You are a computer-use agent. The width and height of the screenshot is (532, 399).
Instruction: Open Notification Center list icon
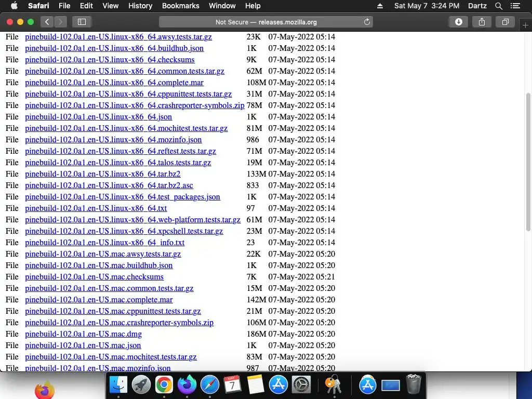515,6
